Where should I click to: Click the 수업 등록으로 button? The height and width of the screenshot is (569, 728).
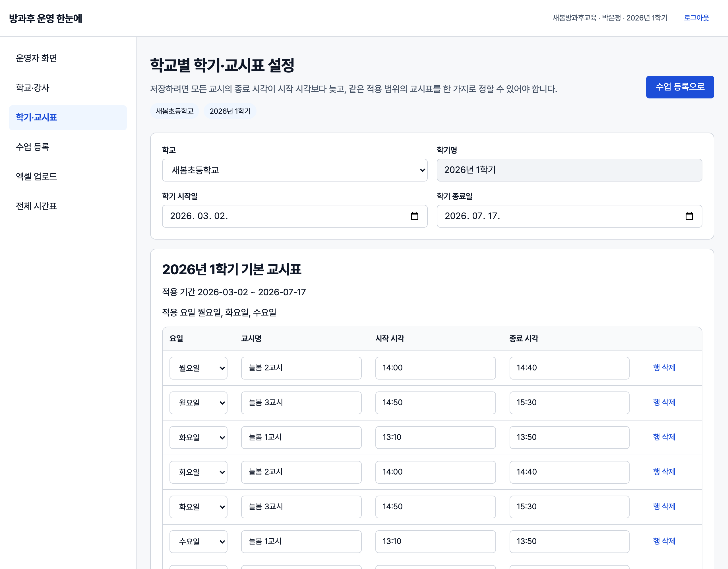(680, 87)
